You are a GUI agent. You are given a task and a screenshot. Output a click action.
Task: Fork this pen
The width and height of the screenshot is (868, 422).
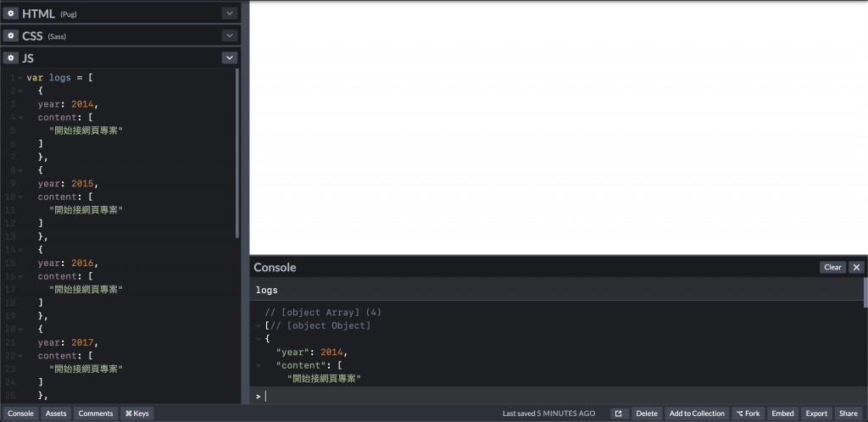[748, 414]
